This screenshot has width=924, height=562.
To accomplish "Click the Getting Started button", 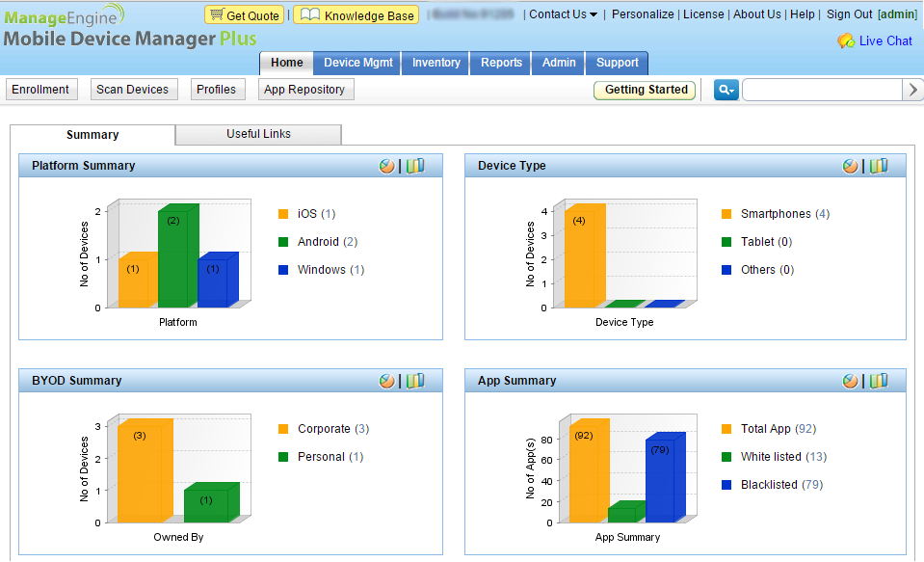I will 646,90.
